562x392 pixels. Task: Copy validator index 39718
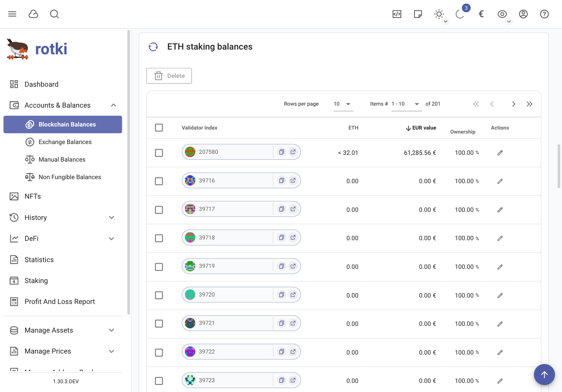point(281,237)
